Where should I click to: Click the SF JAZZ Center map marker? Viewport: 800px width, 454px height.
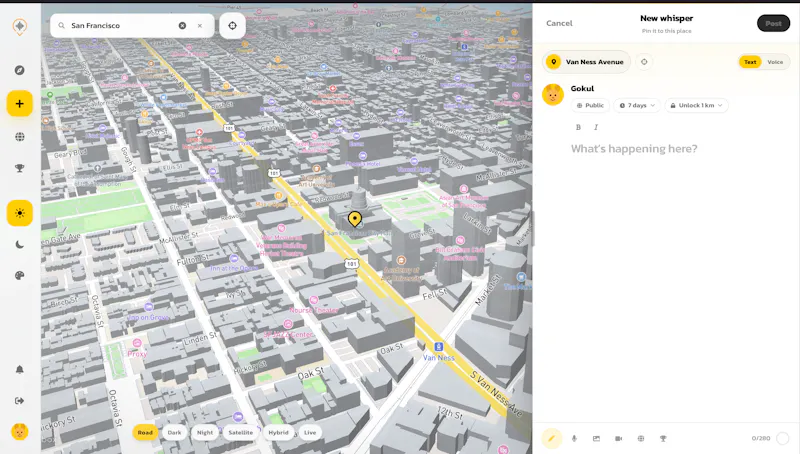(x=288, y=324)
